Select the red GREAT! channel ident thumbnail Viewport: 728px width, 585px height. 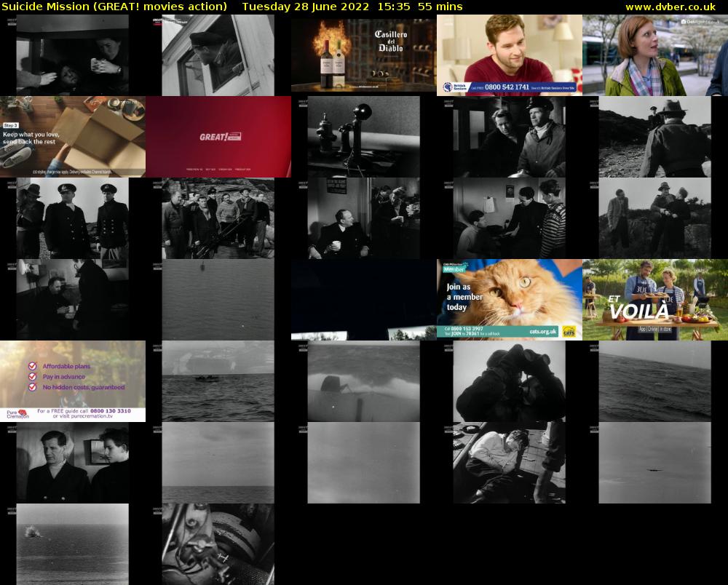pos(218,137)
